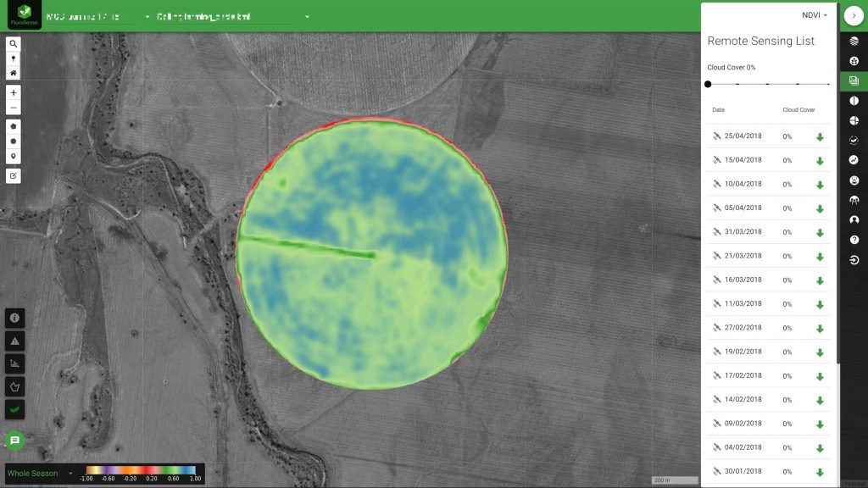868x488 pixels.
Task: Open the checkmark circle sidebar icon
Action: pyautogui.click(x=854, y=141)
